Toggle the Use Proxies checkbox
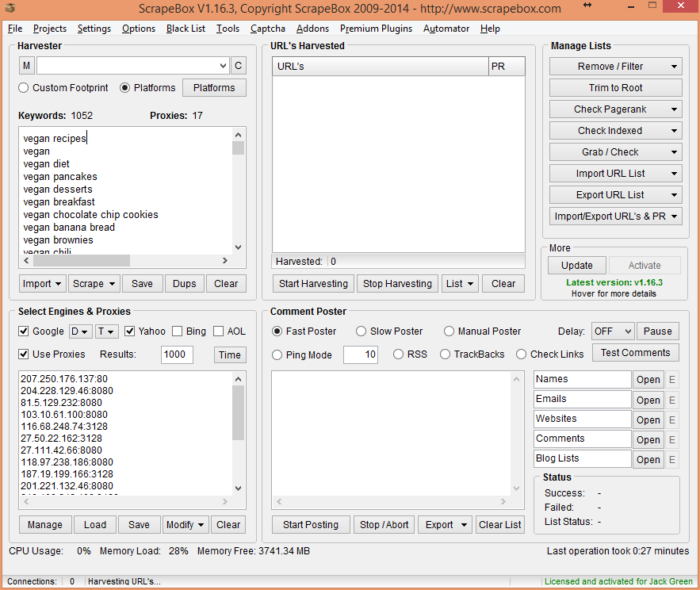Image resolution: width=700 pixels, height=590 pixels. (24, 354)
